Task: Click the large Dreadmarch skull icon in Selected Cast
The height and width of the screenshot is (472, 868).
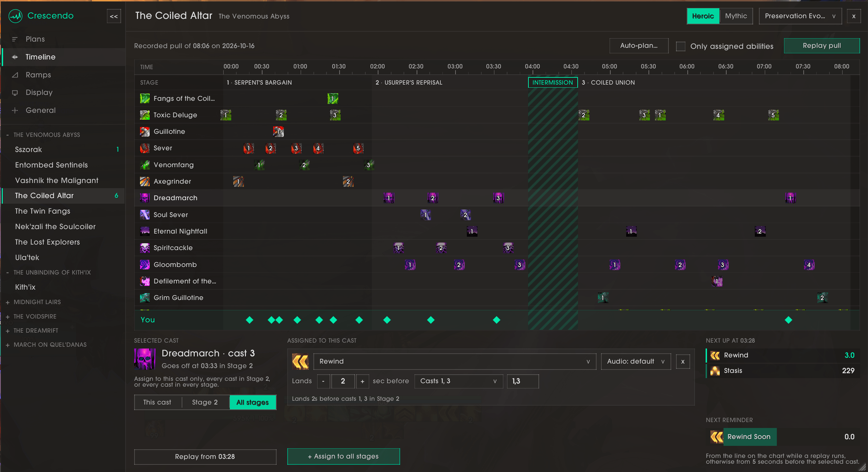Action: pyautogui.click(x=145, y=359)
